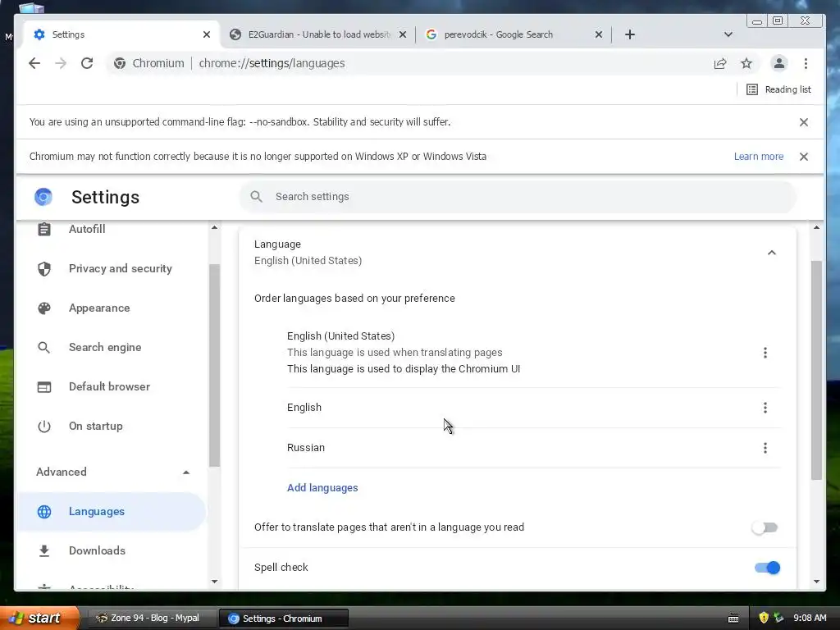The image size is (840, 630).
Task: Close the Settings tab
Action: coord(207,34)
